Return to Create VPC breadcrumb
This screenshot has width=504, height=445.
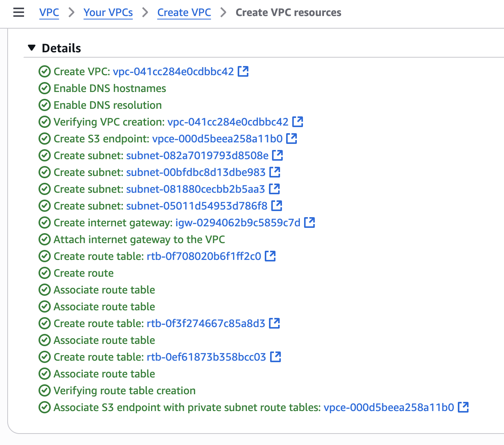pyautogui.click(x=184, y=13)
